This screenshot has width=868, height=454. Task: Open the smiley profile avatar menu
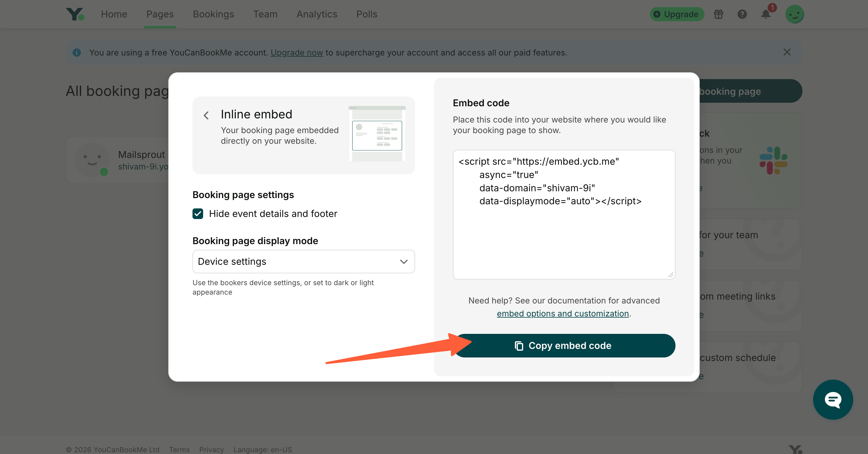click(x=794, y=14)
